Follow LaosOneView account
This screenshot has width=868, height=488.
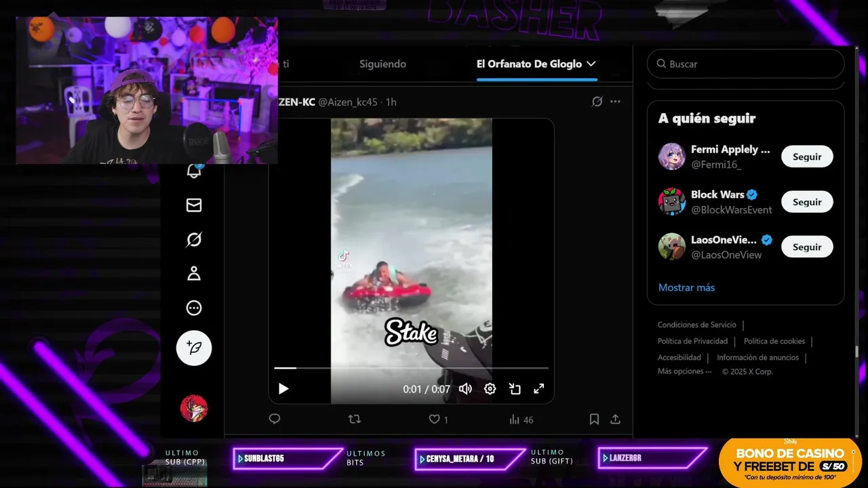click(807, 247)
